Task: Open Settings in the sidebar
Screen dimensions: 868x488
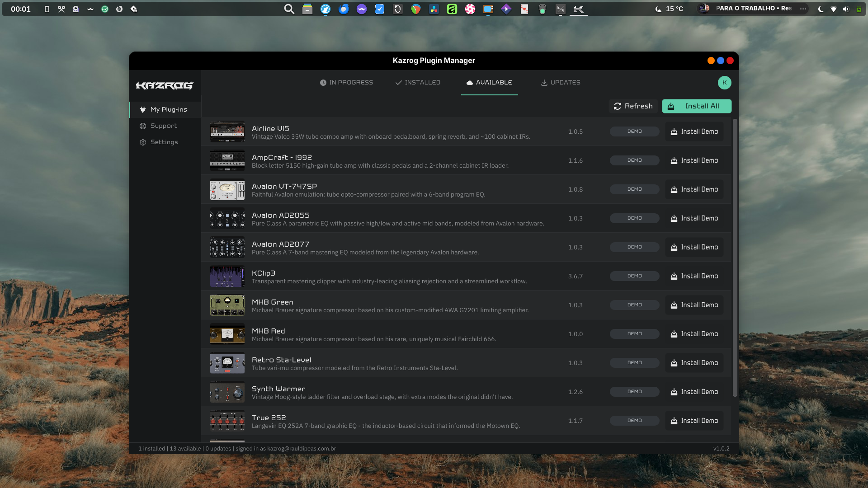Action: [x=165, y=142]
